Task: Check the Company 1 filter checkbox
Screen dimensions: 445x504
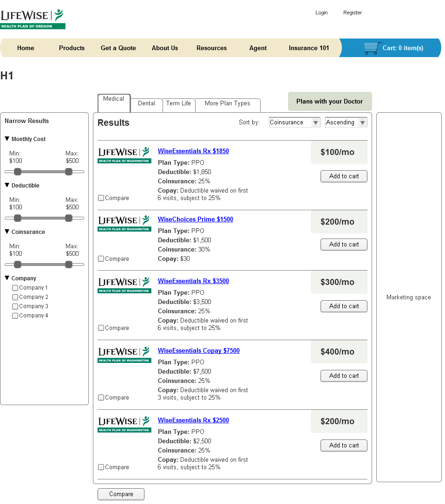Action: click(x=15, y=288)
